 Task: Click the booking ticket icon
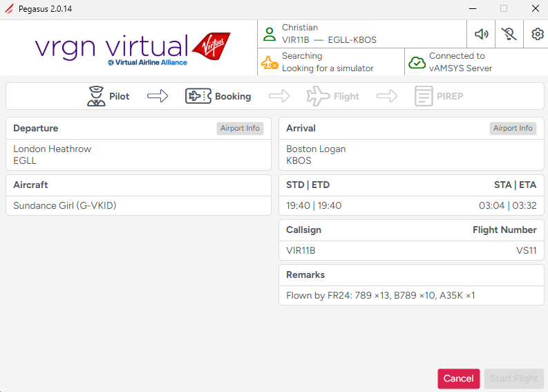[198, 96]
